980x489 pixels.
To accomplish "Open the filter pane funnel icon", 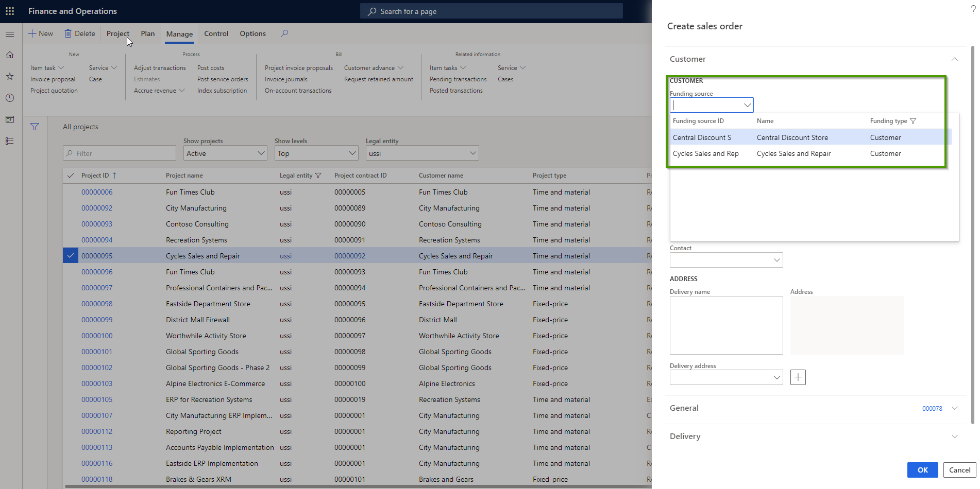I will point(35,127).
